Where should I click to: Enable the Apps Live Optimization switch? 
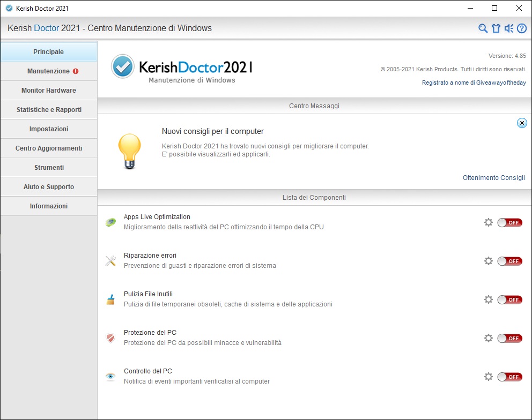tap(510, 222)
